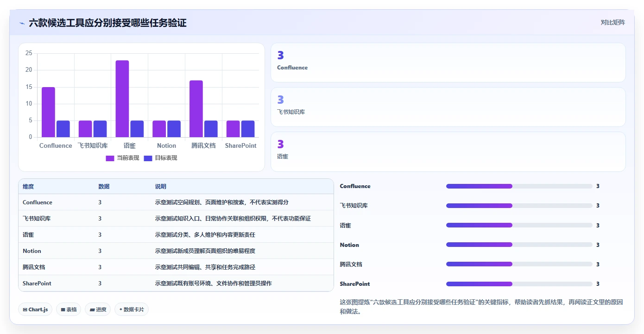Viewport: 644px width, 334px height.
Task: Click the purple 当前表现 bar for 飞书知识库
Action: point(85,129)
